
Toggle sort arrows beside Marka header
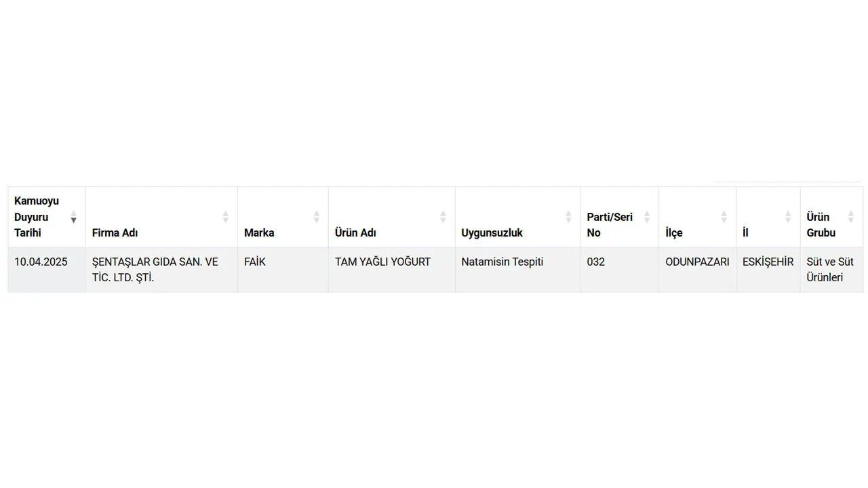coord(316,217)
